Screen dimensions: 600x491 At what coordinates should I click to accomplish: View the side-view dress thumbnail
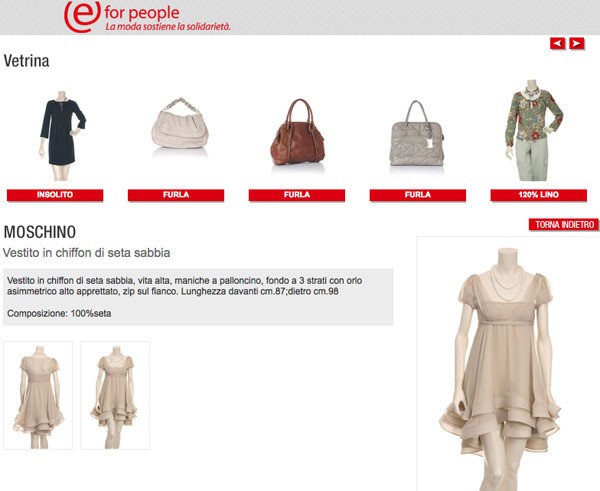(x=115, y=395)
